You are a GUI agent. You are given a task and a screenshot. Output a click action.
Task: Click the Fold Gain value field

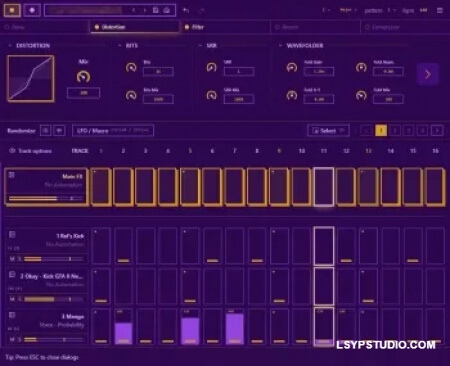pyautogui.click(x=319, y=71)
